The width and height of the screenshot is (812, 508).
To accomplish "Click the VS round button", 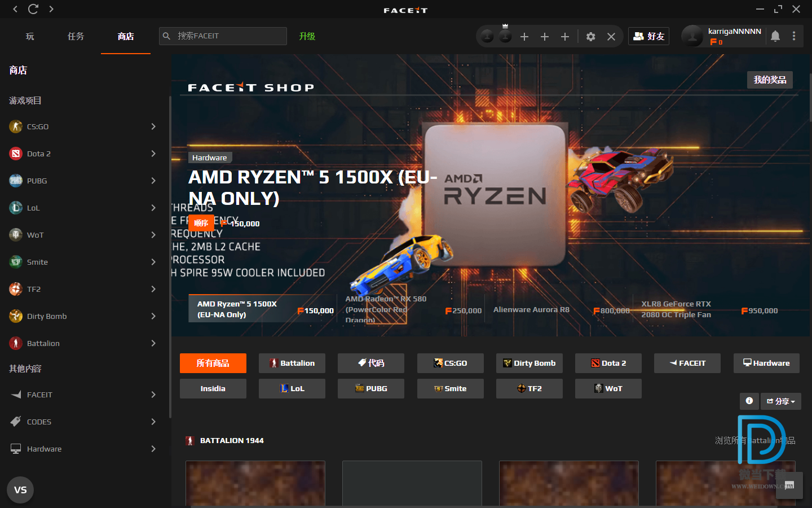I will (20, 490).
